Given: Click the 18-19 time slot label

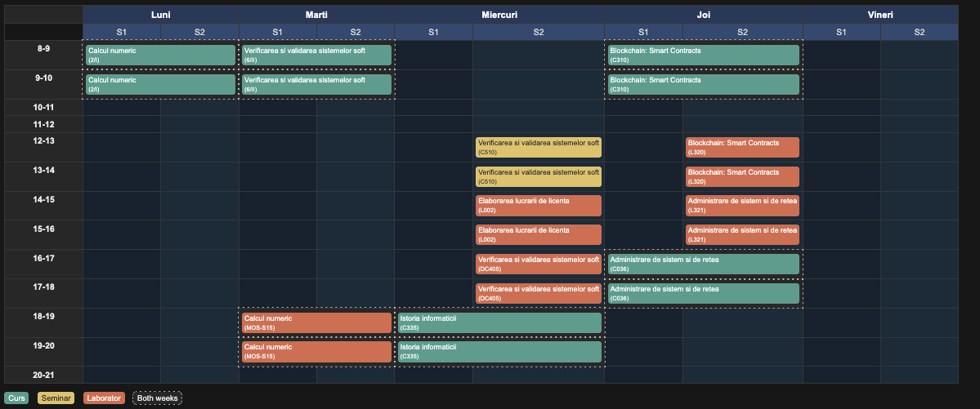Looking at the screenshot, I should [44, 322].
